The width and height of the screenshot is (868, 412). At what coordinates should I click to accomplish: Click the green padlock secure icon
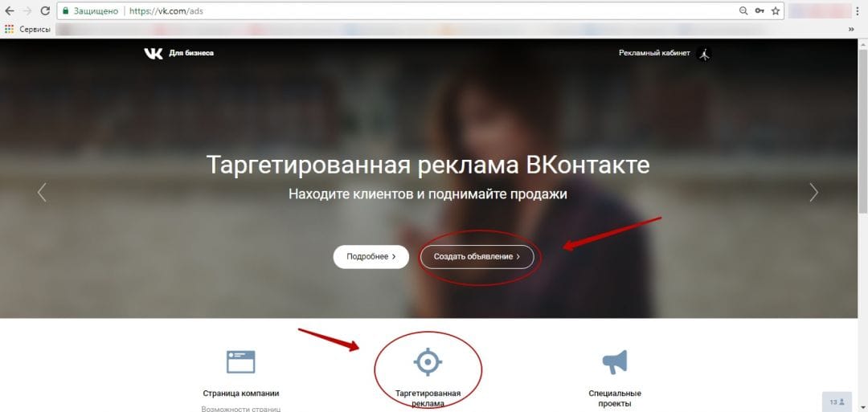pos(66,11)
